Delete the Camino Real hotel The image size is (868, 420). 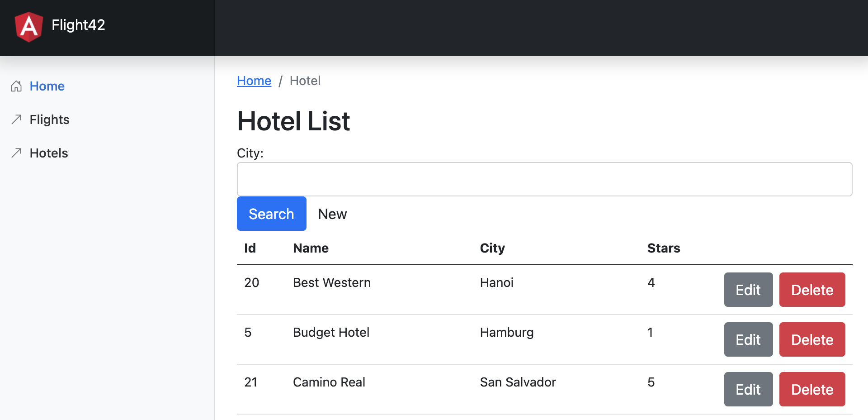(x=812, y=389)
